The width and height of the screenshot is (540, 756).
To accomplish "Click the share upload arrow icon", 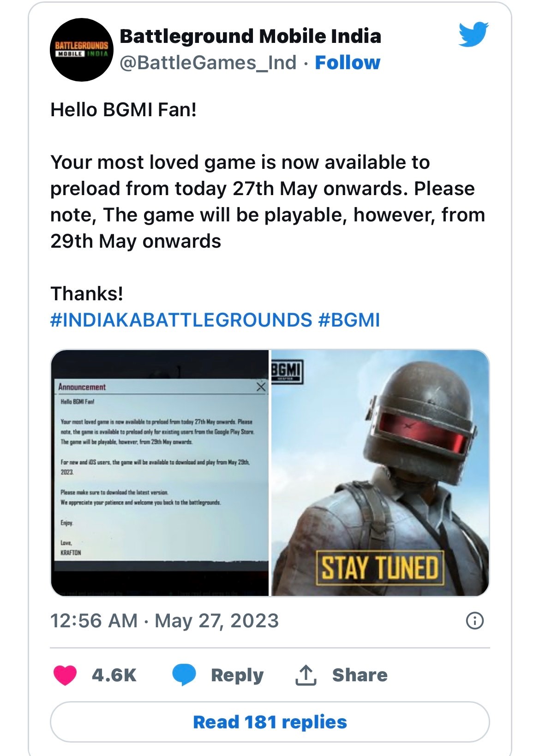I will click(306, 675).
